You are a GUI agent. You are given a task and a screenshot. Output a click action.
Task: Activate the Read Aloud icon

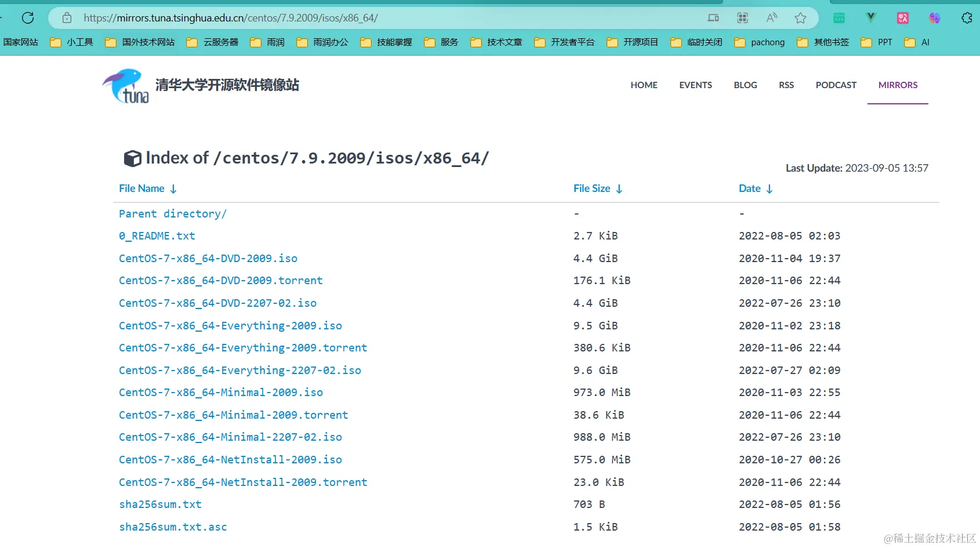771,18
